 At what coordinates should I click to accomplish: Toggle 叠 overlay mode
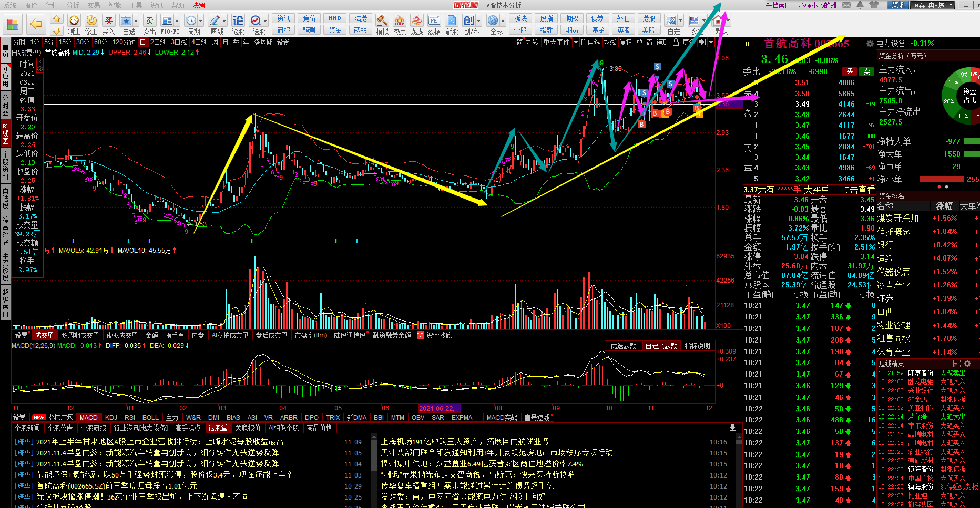coord(640,42)
